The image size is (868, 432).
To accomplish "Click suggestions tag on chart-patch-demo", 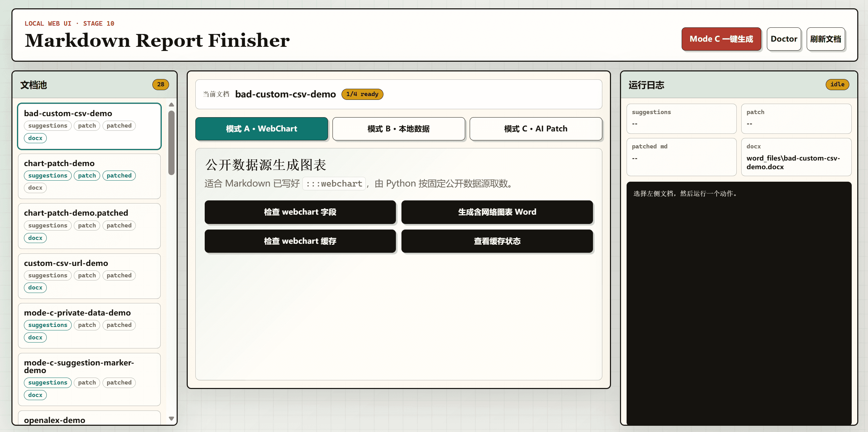I will tap(48, 175).
